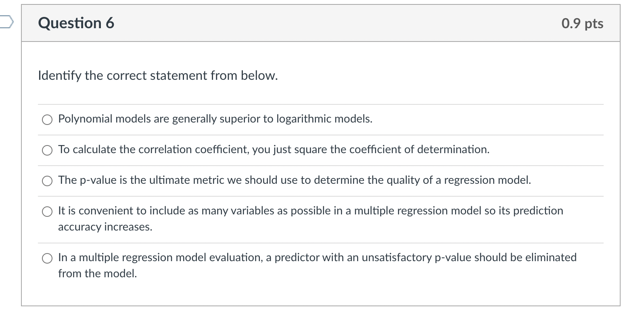
Task: Select text 'Identify the correct statement from below'
Action: coord(157,75)
